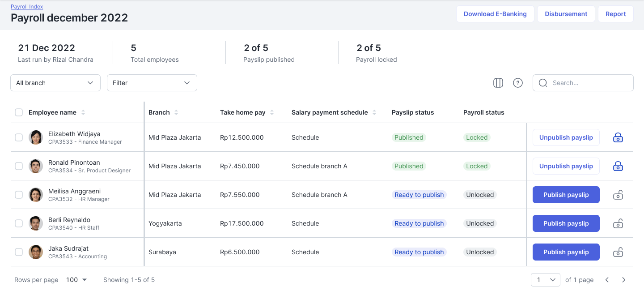Viewport: 644px width, 295px height.
Task: Click unlocked padlock icon for Meilisa Anggraeni
Action: (618, 195)
